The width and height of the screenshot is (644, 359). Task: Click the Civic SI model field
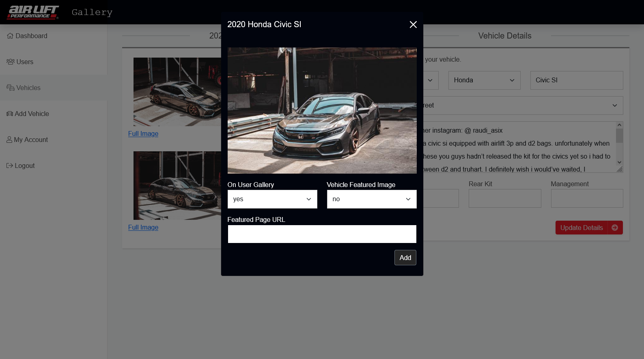(577, 80)
